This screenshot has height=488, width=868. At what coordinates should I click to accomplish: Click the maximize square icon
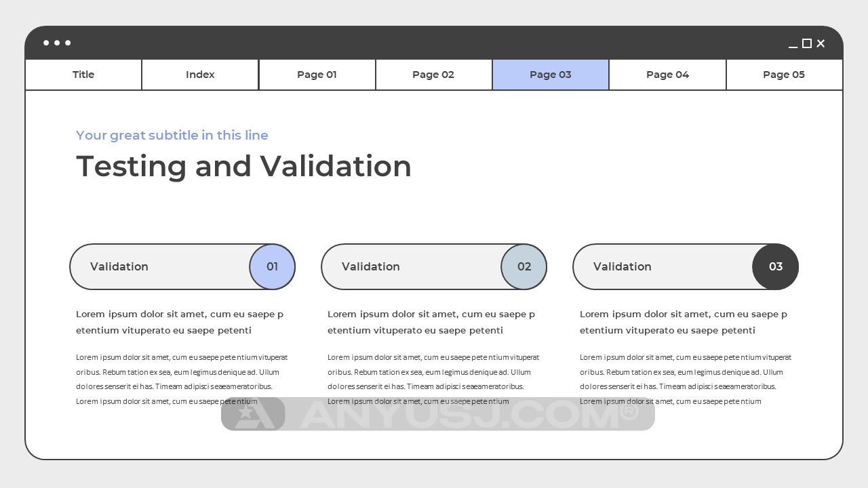pyautogui.click(x=807, y=43)
